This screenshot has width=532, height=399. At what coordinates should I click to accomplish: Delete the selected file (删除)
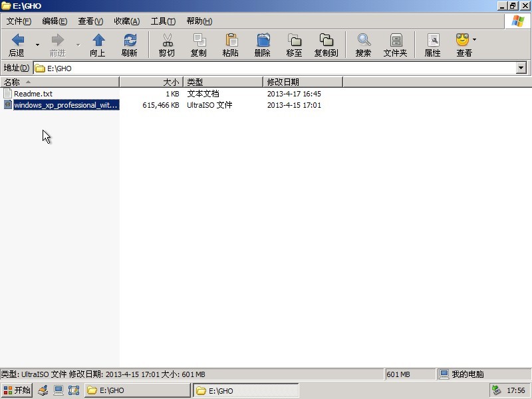coord(263,45)
